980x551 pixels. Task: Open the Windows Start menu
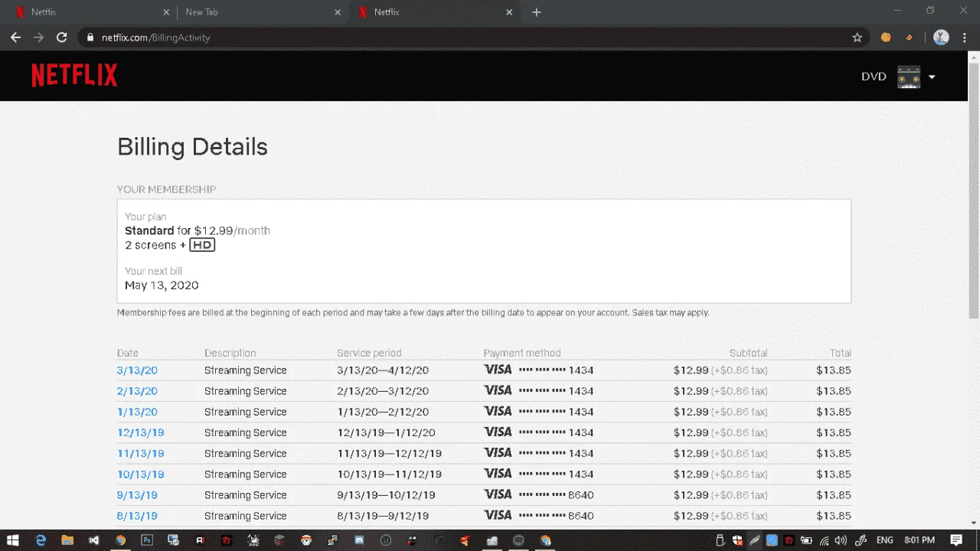[x=13, y=540]
